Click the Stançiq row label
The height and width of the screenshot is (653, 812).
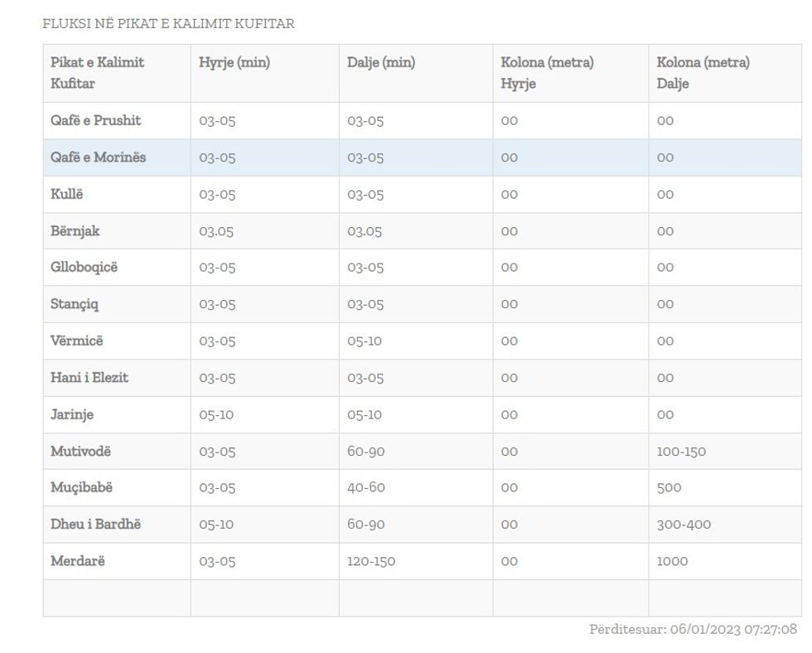(x=75, y=304)
